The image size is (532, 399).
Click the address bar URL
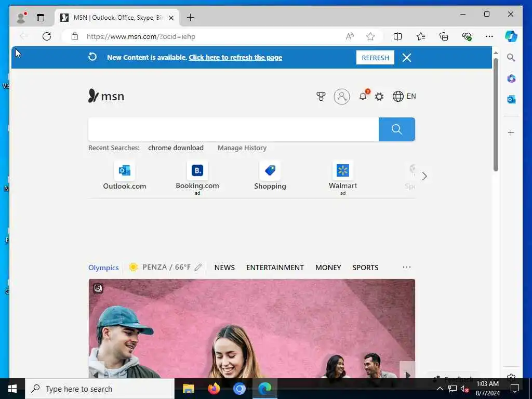141,37
